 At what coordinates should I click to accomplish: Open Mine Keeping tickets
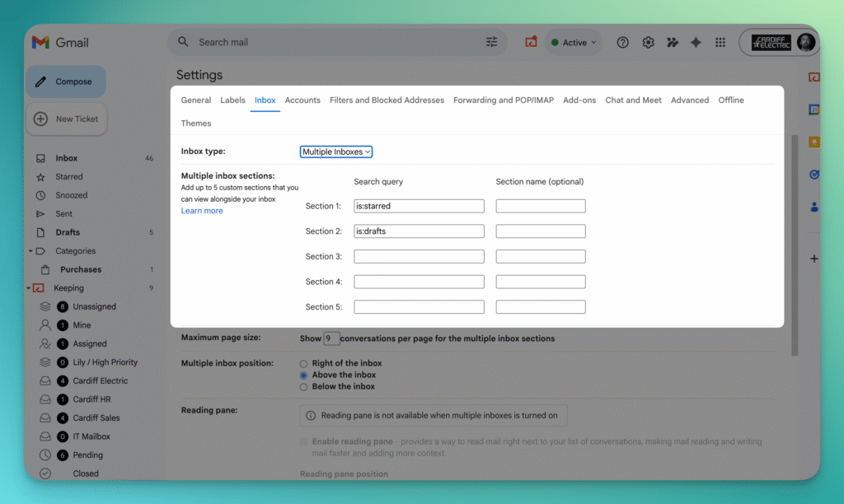pyautogui.click(x=82, y=325)
